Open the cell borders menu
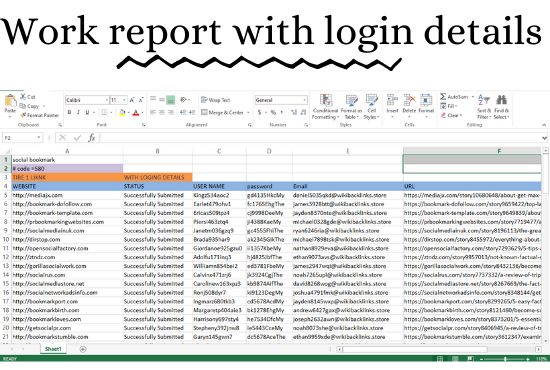 [107, 112]
